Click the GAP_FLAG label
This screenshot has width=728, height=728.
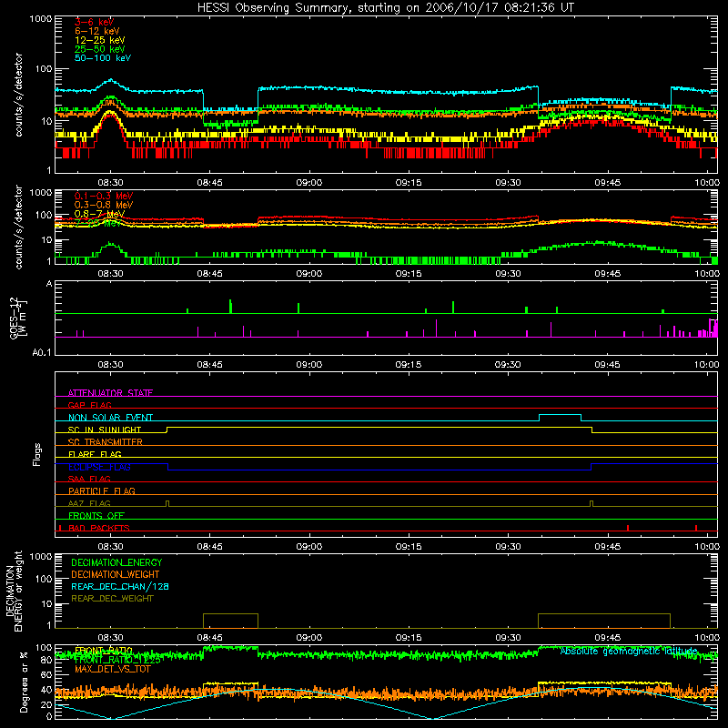[89, 405]
